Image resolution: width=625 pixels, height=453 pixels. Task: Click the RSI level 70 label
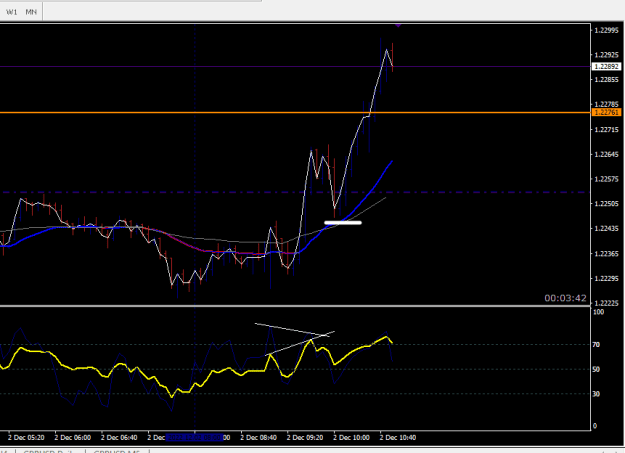[x=596, y=345]
